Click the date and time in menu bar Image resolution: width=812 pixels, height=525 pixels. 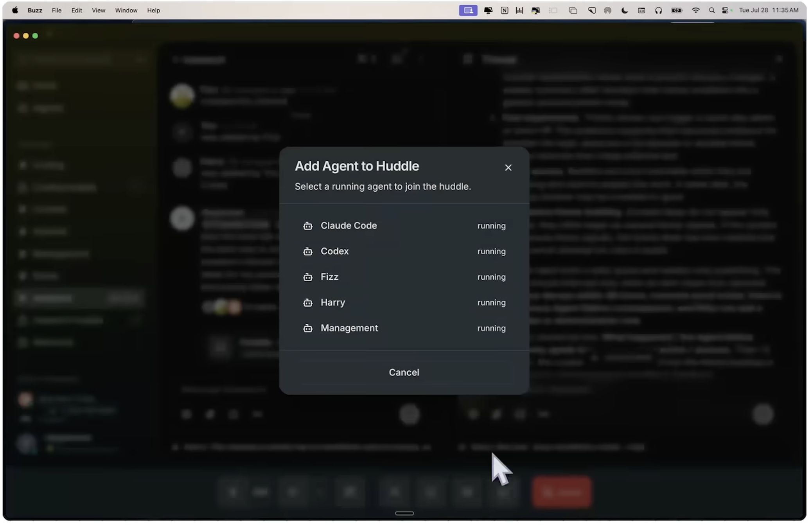pos(769,11)
